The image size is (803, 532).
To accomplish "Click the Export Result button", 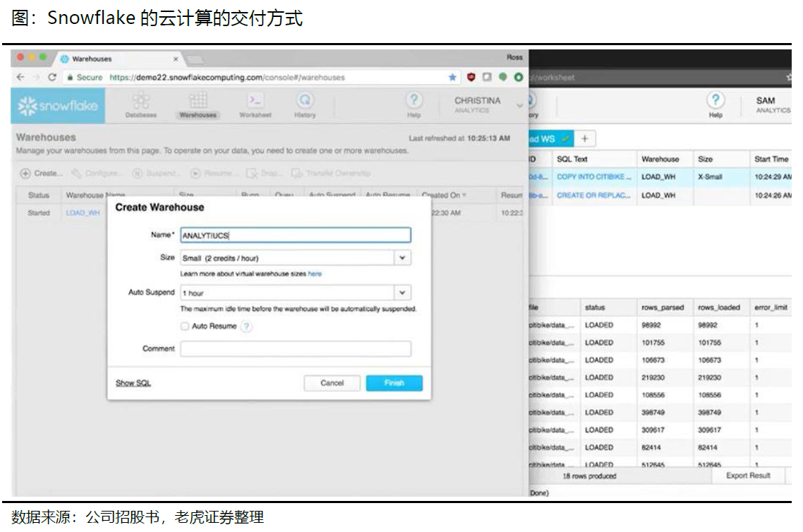I will (748, 476).
